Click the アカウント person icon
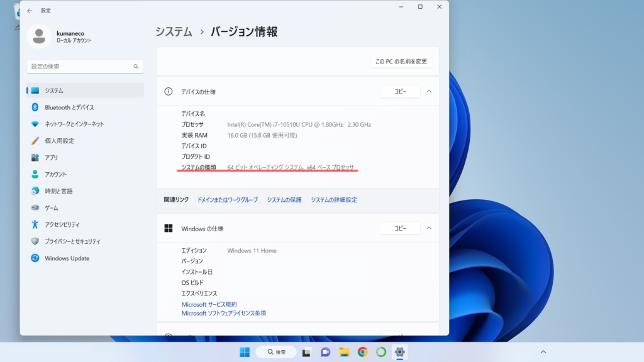Viewport: 644px width, 362px height. click(x=35, y=175)
